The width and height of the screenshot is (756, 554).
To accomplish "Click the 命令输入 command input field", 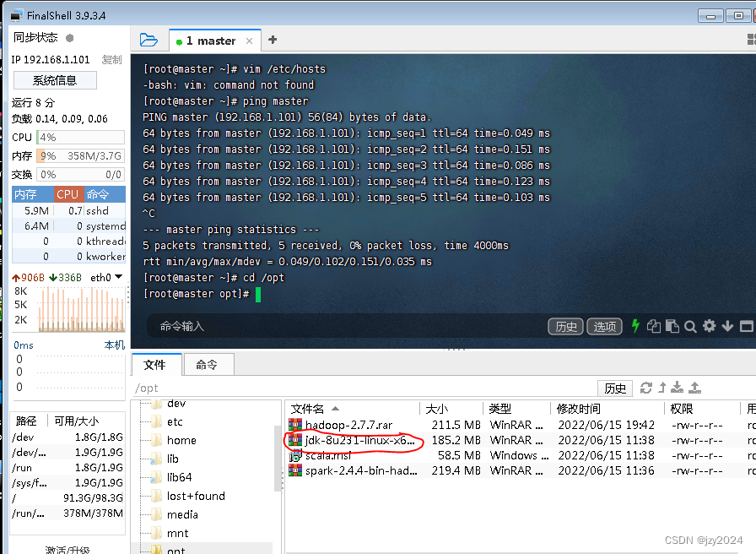I will [x=347, y=327].
